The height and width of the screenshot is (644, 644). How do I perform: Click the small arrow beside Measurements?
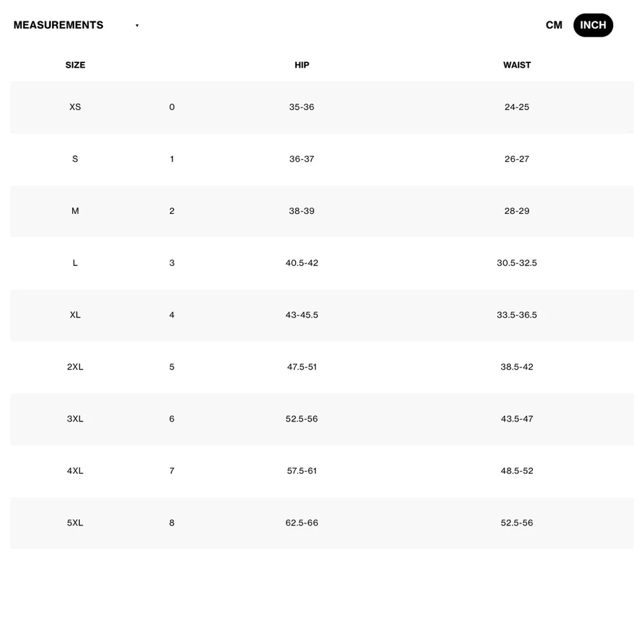(x=137, y=26)
